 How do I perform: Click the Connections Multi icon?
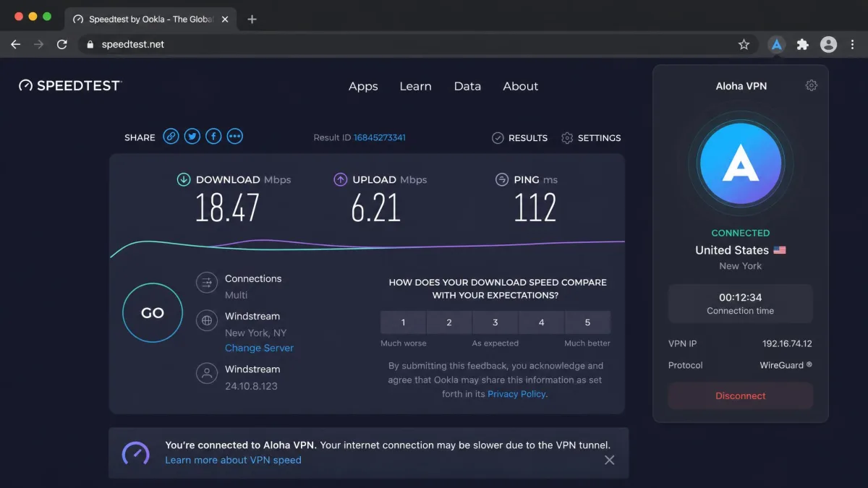tap(207, 283)
